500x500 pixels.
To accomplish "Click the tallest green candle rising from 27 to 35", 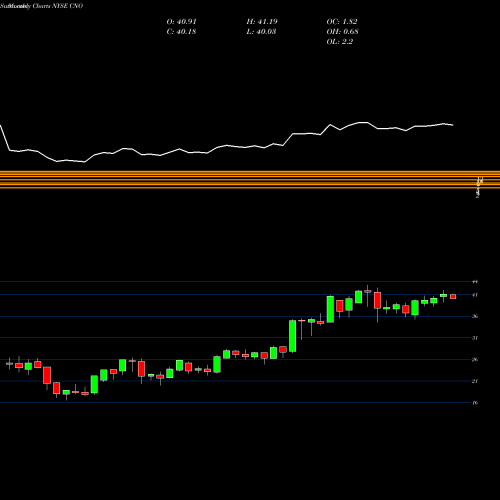I will [x=292, y=336].
